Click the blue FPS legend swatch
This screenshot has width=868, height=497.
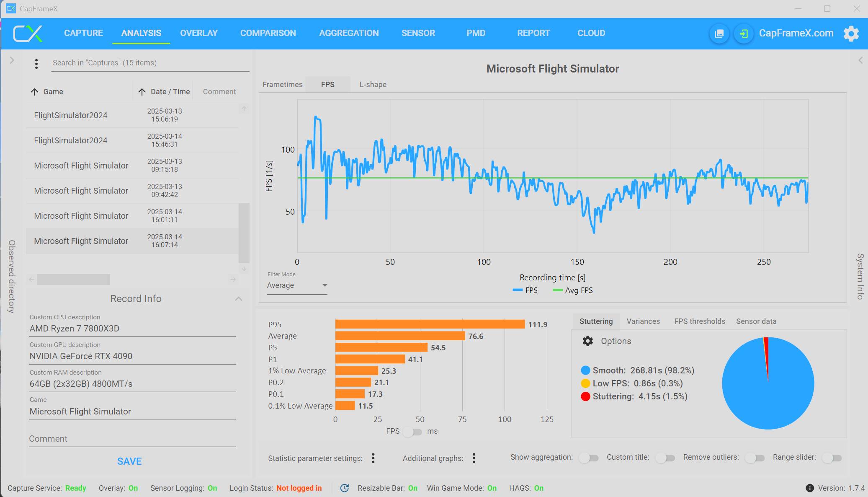[x=518, y=290]
